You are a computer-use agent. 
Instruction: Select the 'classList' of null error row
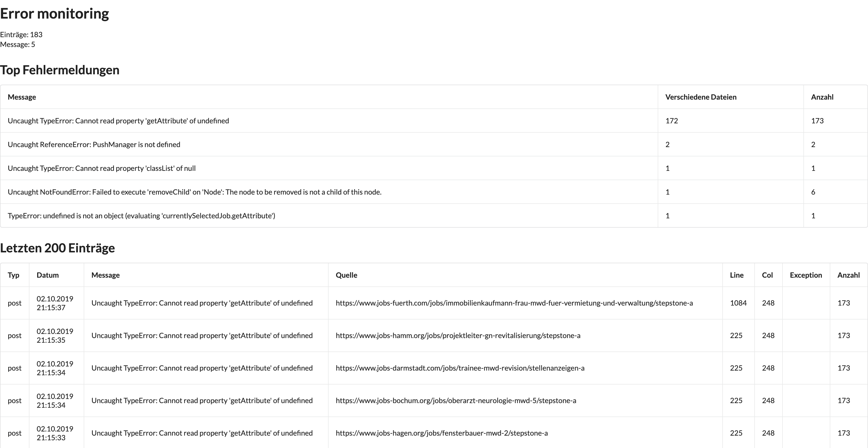[102, 168]
